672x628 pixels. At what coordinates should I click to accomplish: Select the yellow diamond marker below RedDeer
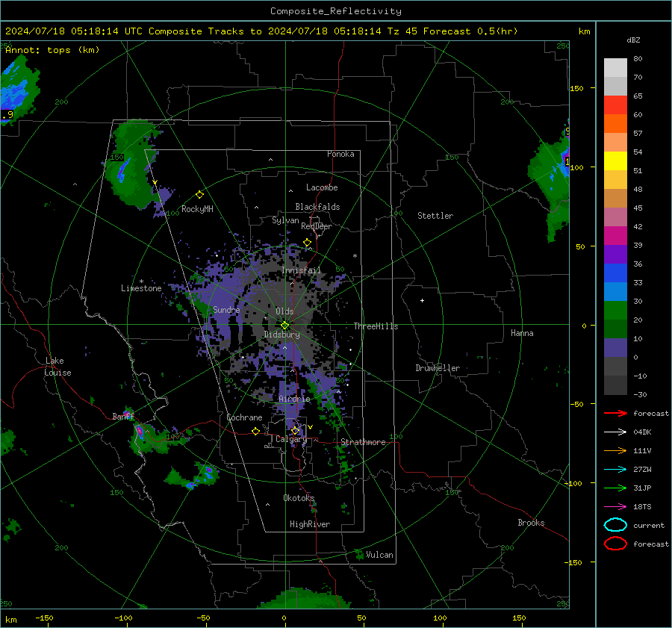[x=307, y=243]
